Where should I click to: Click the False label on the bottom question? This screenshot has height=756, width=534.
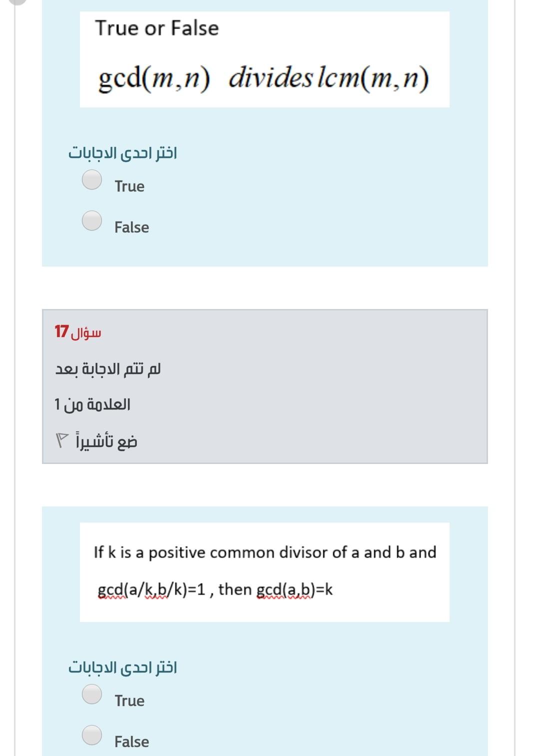coord(131,741)
